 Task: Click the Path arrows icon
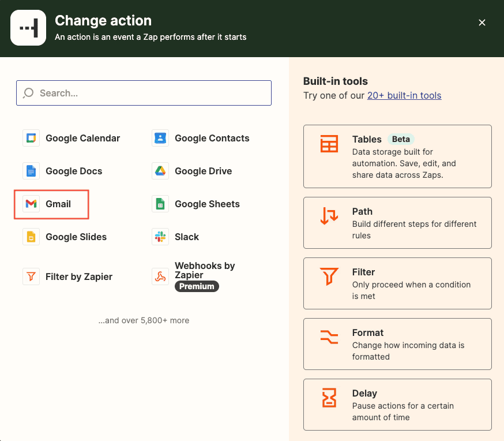coord(329,216)
